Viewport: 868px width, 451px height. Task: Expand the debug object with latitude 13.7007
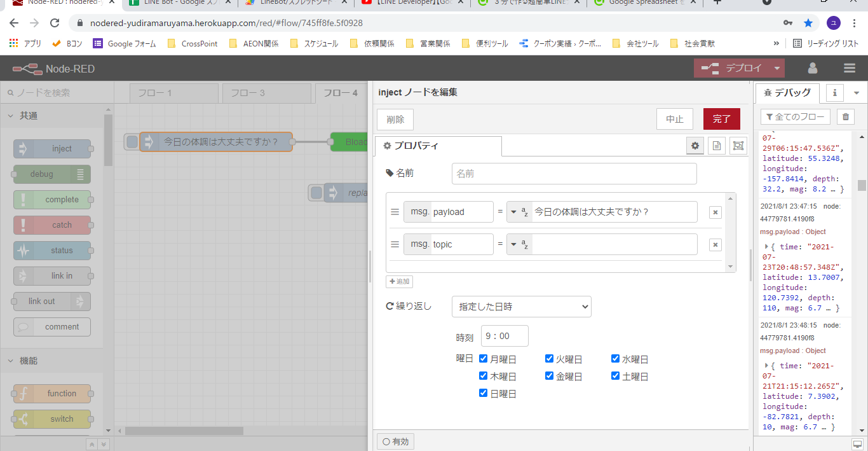point(767,247)
